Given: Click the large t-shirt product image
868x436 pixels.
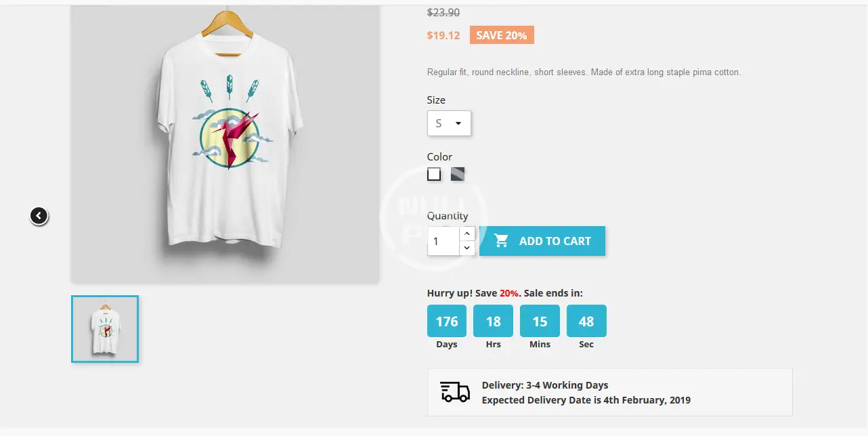Looking at the screenshot, I should click(225, 144).
